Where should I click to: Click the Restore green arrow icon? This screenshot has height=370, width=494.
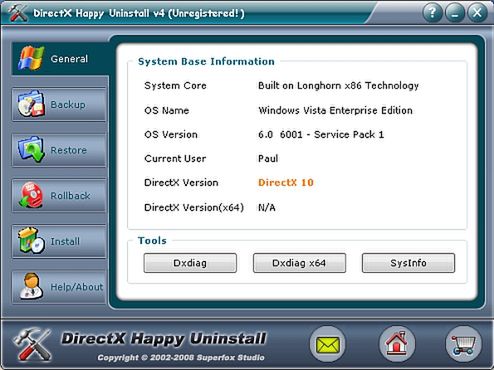31,150
